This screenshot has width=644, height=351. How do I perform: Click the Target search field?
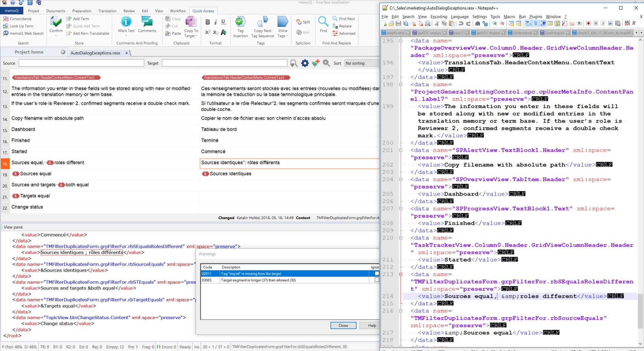tap(224, 63)
